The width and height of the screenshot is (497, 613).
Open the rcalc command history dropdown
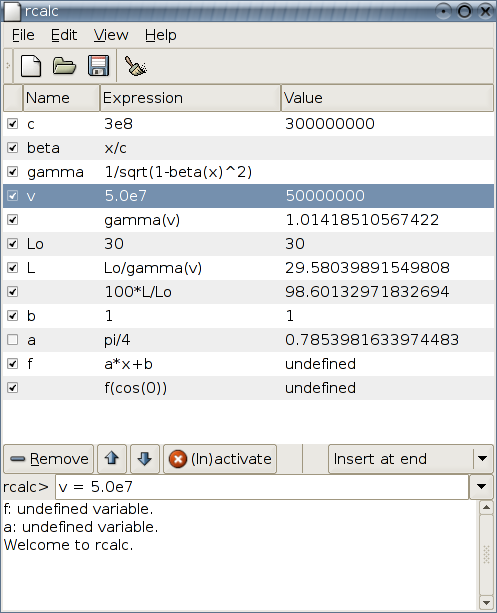(x=481, y=487)
